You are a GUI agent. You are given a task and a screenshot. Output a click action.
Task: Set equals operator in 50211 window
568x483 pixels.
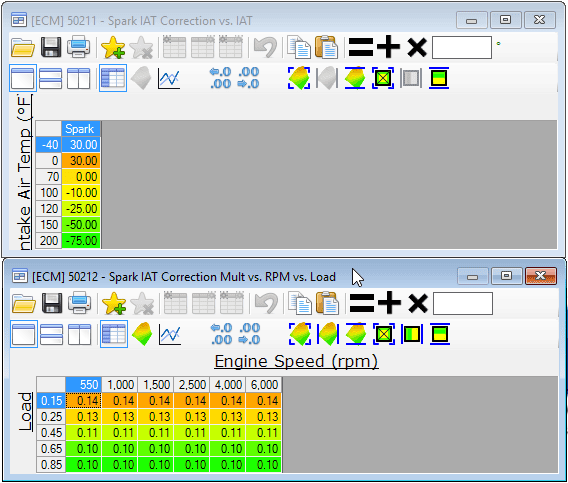point(361,47)
